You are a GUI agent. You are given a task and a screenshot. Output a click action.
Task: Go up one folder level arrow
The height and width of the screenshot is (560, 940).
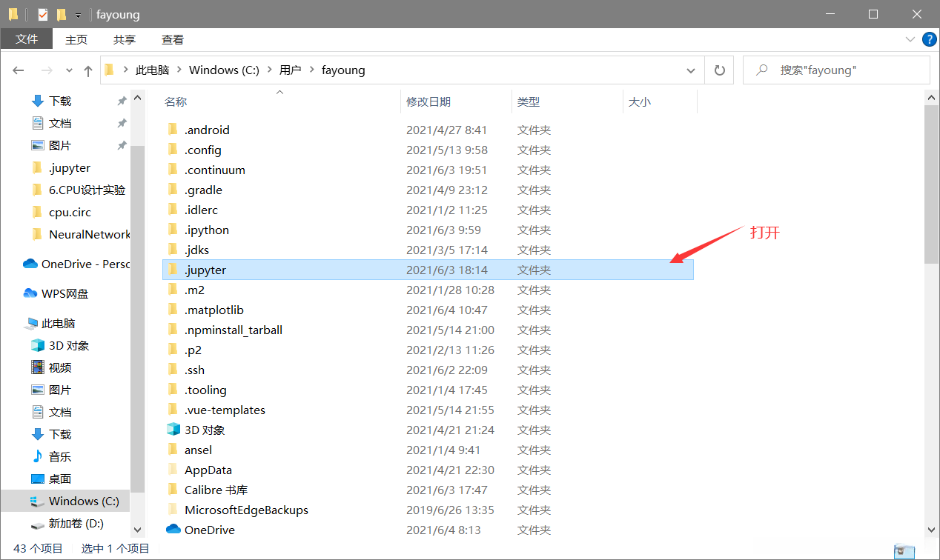[x=87, y=70]
